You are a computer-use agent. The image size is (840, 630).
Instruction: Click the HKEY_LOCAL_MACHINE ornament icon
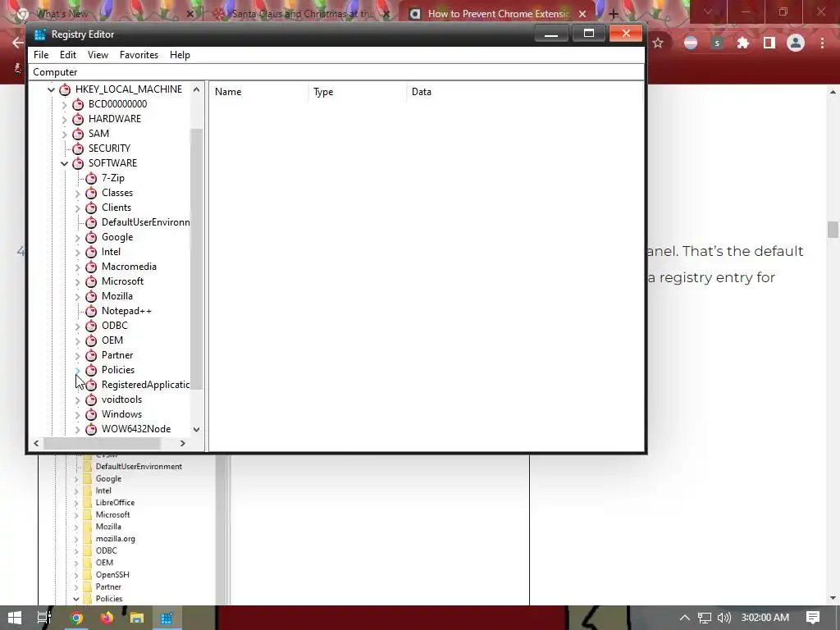click(x=65, y=89)
